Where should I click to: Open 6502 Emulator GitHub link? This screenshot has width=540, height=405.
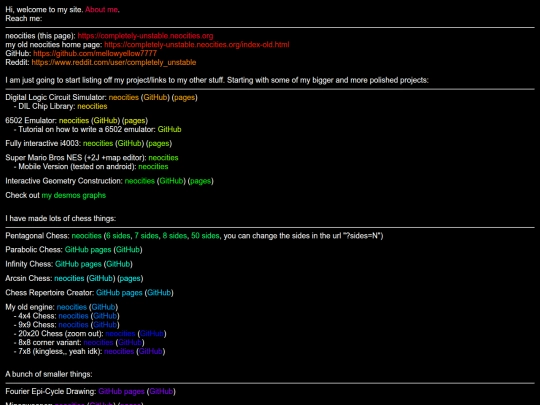click(105, 121)
